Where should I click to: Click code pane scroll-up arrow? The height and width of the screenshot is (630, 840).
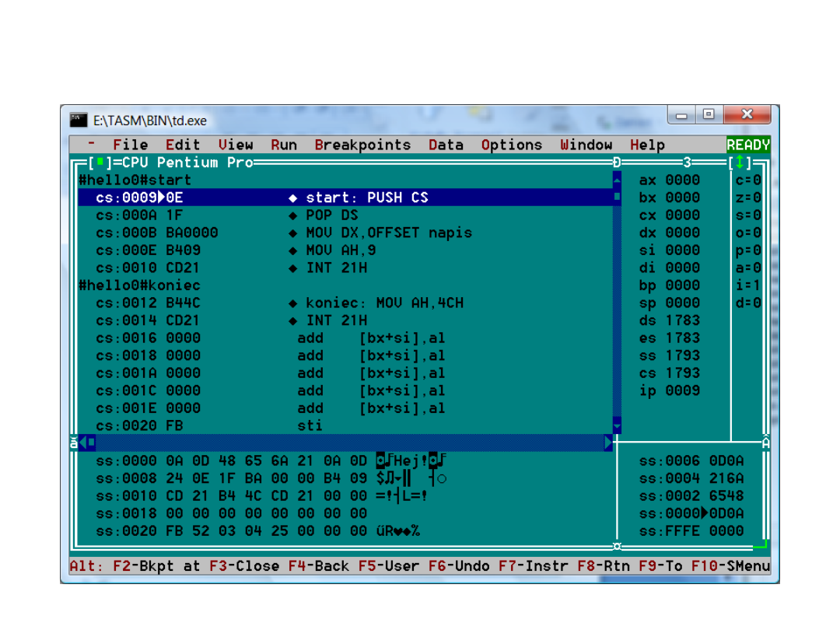617,180
